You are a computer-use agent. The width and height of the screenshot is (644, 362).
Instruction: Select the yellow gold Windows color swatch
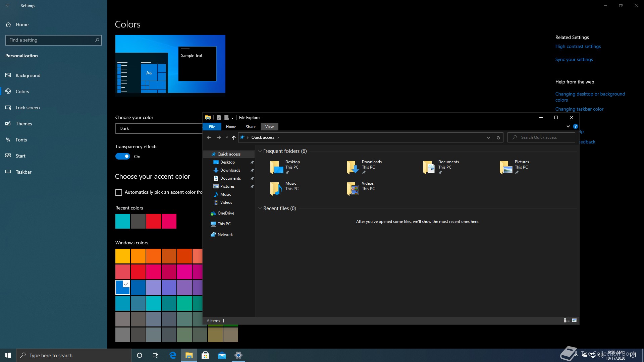[123, 256]
